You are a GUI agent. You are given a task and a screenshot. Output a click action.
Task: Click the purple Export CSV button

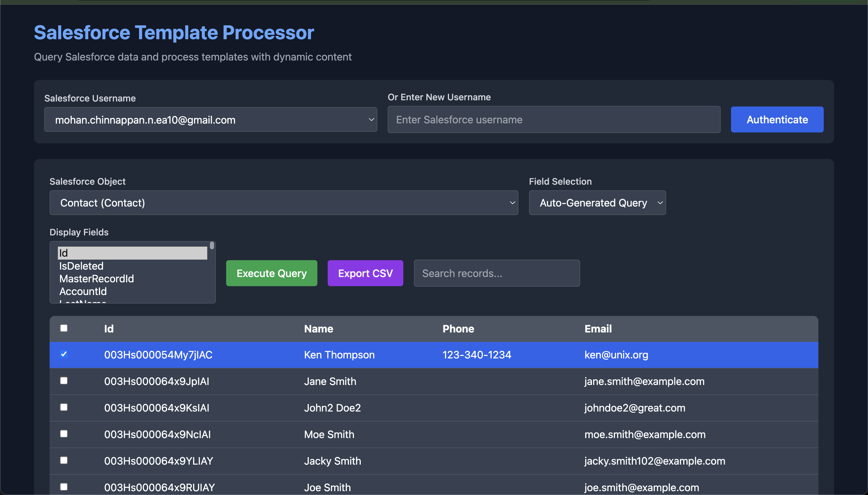pyautogui.click(x=365, y=273)
